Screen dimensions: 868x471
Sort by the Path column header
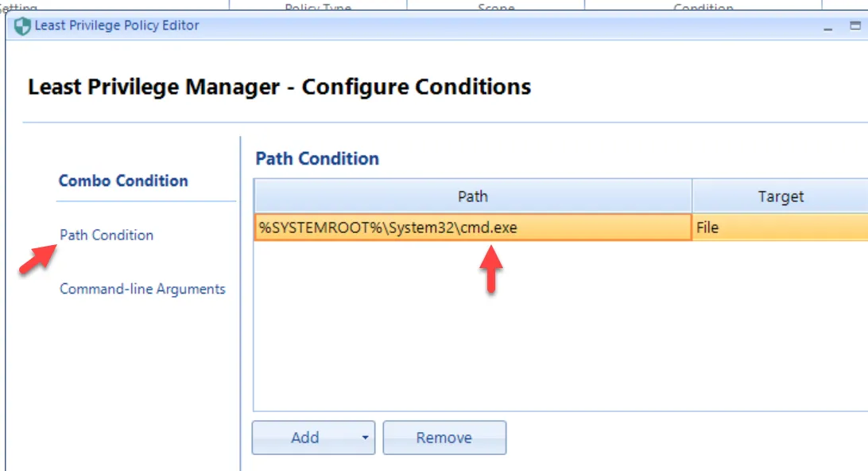[x=472, y=196]
